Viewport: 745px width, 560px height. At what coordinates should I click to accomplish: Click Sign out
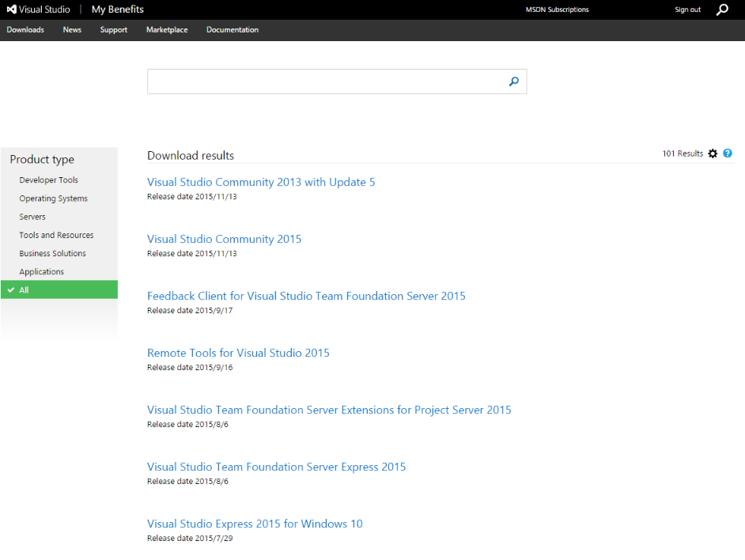[x=687, y=9]
